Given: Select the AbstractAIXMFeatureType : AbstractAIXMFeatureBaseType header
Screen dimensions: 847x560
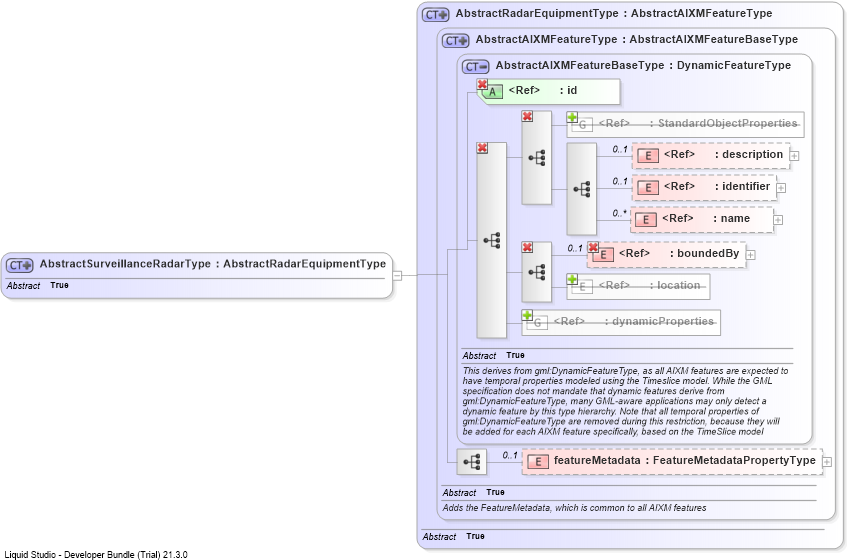Looking at the screenshot, I should tap(636, 39).
